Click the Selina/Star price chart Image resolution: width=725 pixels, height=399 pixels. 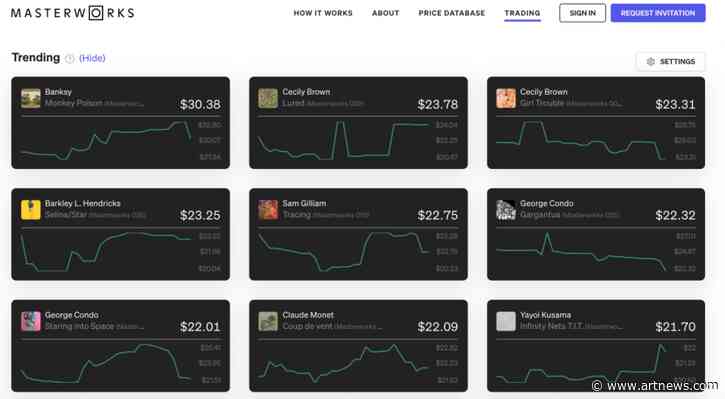(106, 251)
